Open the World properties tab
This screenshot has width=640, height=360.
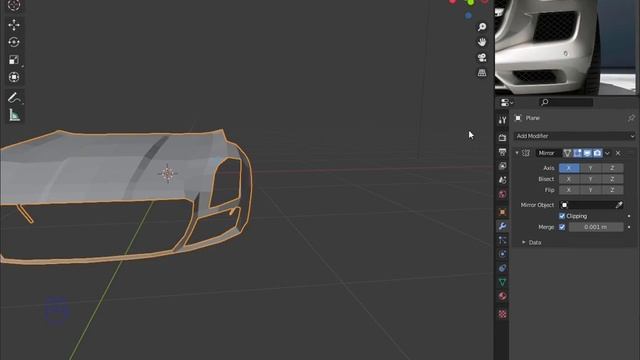click(502, 194)
